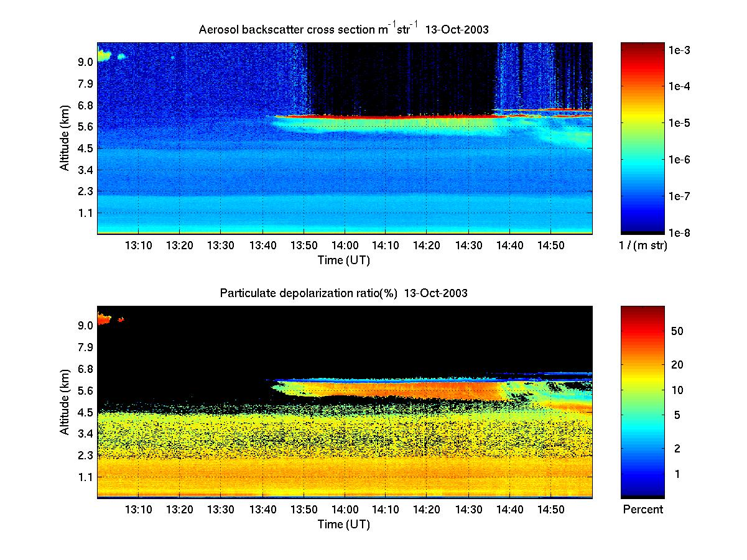Image resolution: width=747 pixels, height=560 pixels.
Task: Click the Altitude (km) label of the backscatter plot
Action: point(64,138)
